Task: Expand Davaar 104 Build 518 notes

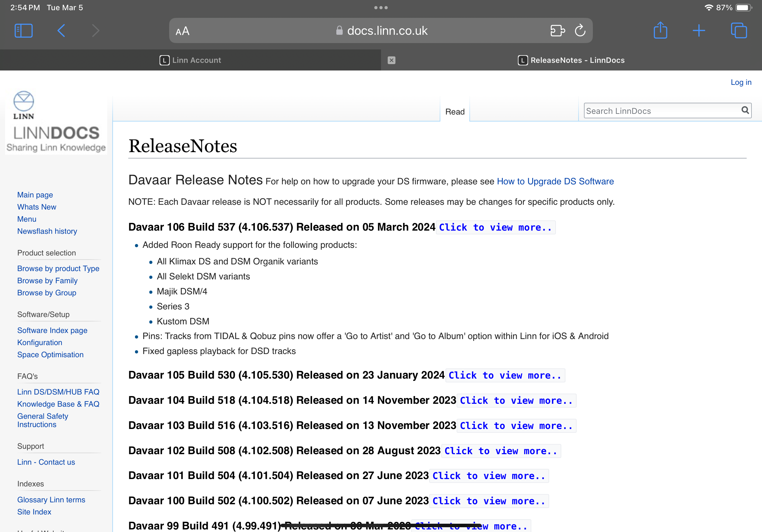Action: coord(516,401)
